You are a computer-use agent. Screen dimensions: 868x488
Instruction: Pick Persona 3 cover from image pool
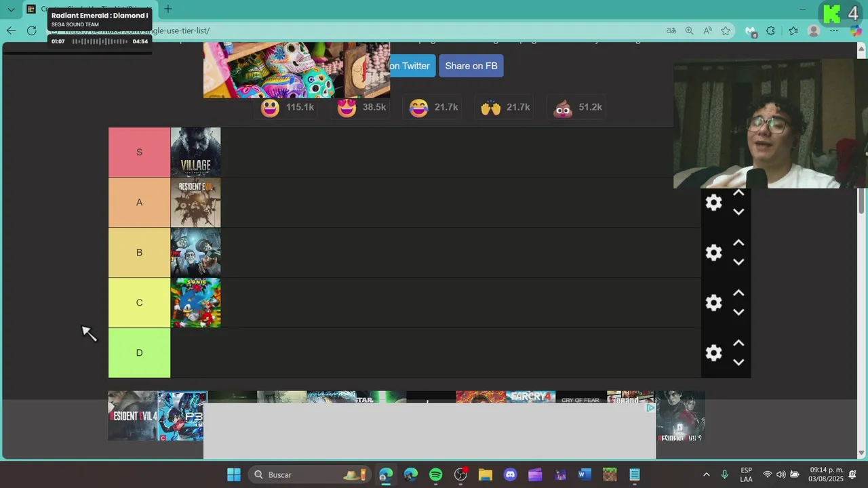pos(182,415)
